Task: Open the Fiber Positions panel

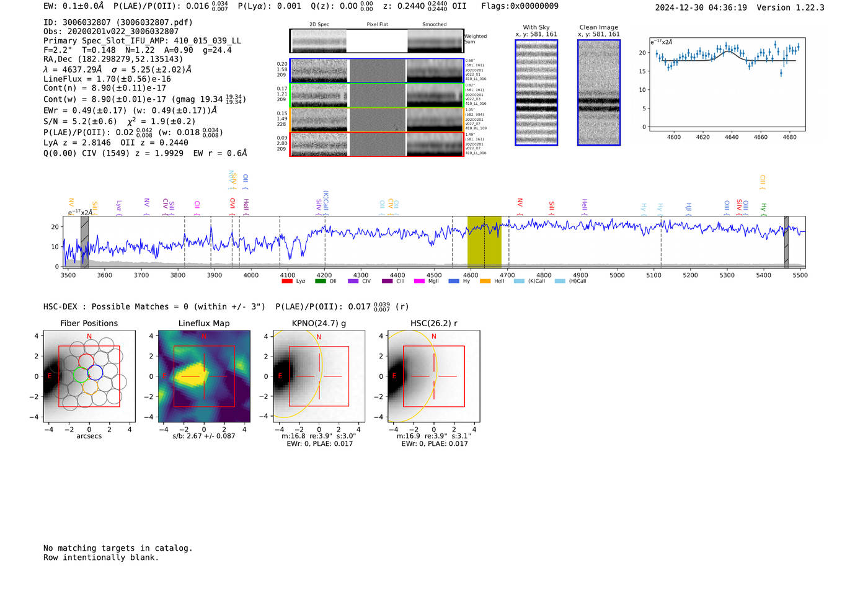Action: point(89,376)
